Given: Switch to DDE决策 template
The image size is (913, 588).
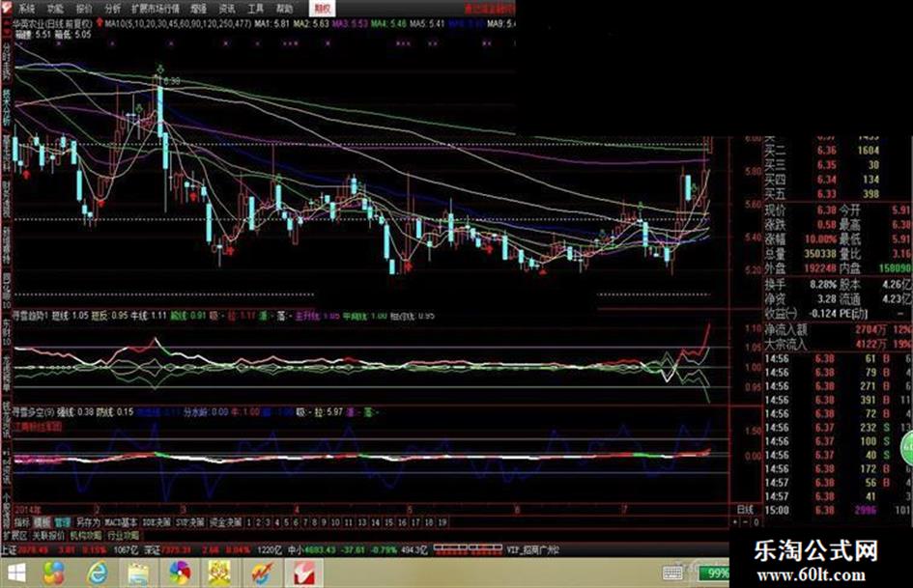Looking at the screenshot, I should click(157, 522).
